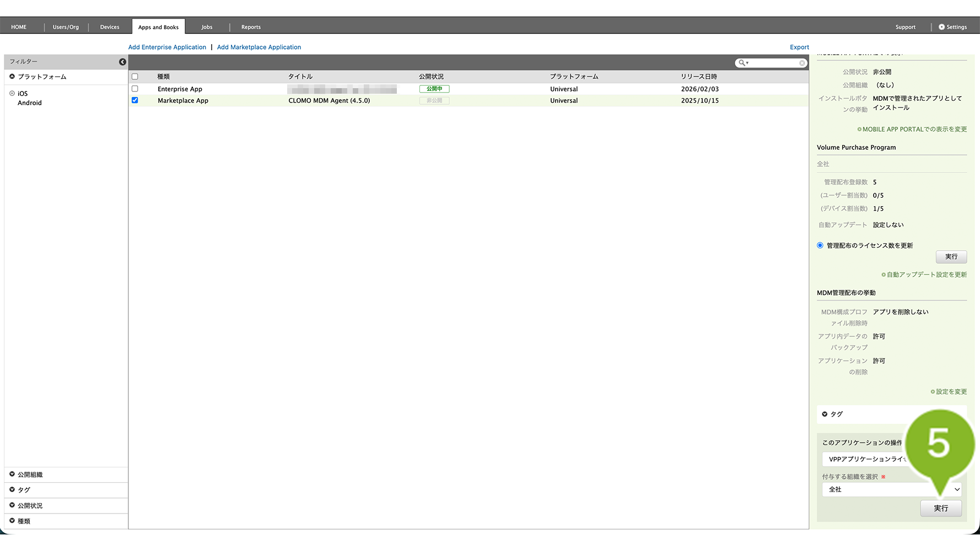Collapse the フィルター panel with arrow icon
Viewport: 980px width, 551px height.
pos(122,62)
